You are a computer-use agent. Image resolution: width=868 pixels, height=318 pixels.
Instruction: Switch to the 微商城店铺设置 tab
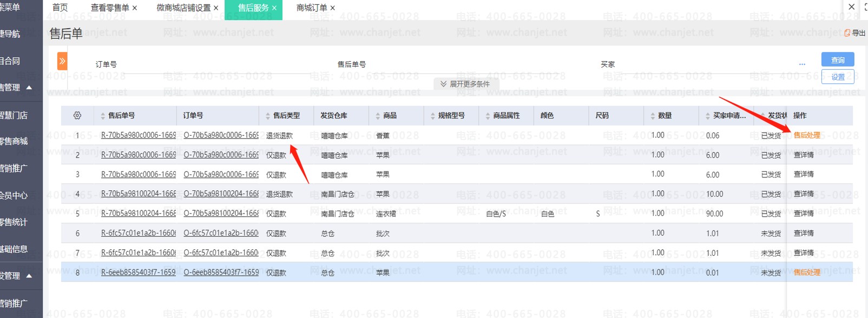point(183,8)
